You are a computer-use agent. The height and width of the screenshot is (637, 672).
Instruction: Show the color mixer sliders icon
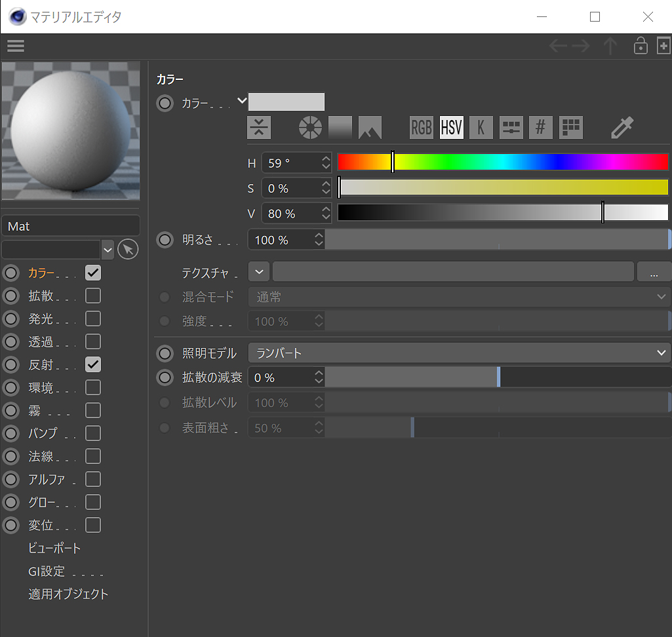[x=511, y=128]
